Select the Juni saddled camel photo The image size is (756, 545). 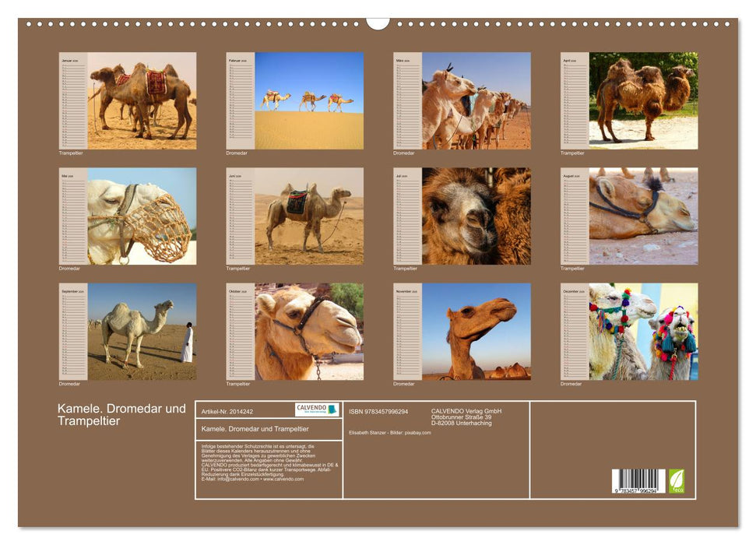(308, 216)
